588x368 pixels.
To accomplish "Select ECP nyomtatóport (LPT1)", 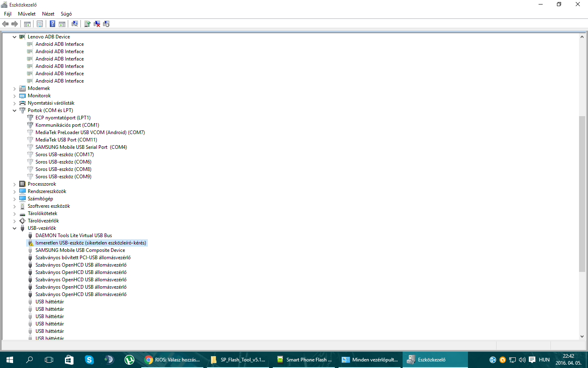I will tap(63, 118).
